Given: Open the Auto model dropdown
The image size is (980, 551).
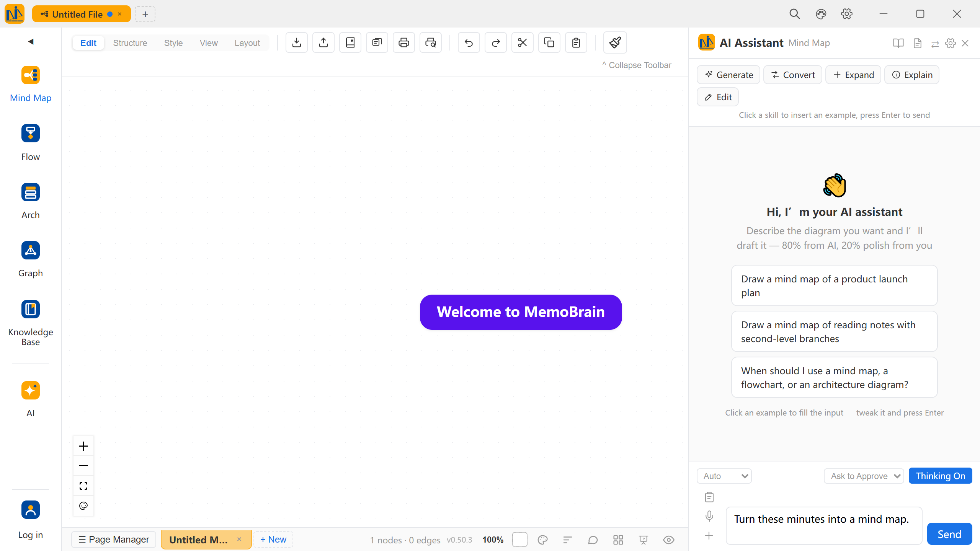Looking at the screenshot, I should coord(724,476).
